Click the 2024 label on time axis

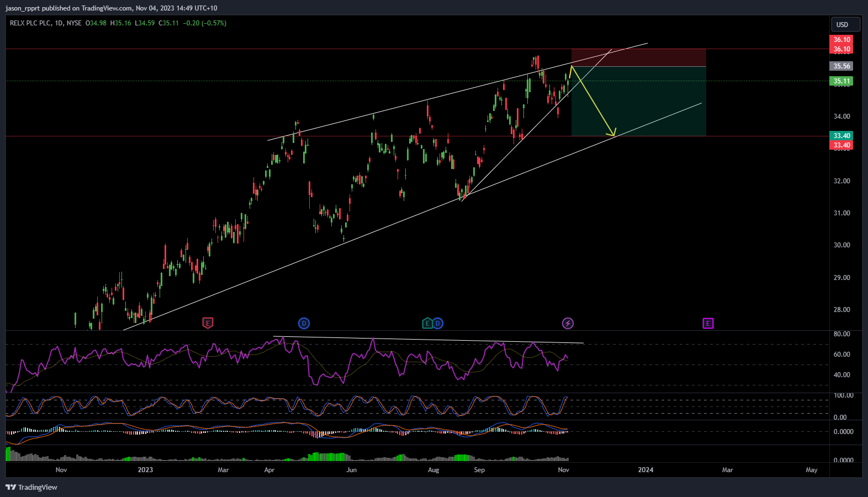click(645, 470)
